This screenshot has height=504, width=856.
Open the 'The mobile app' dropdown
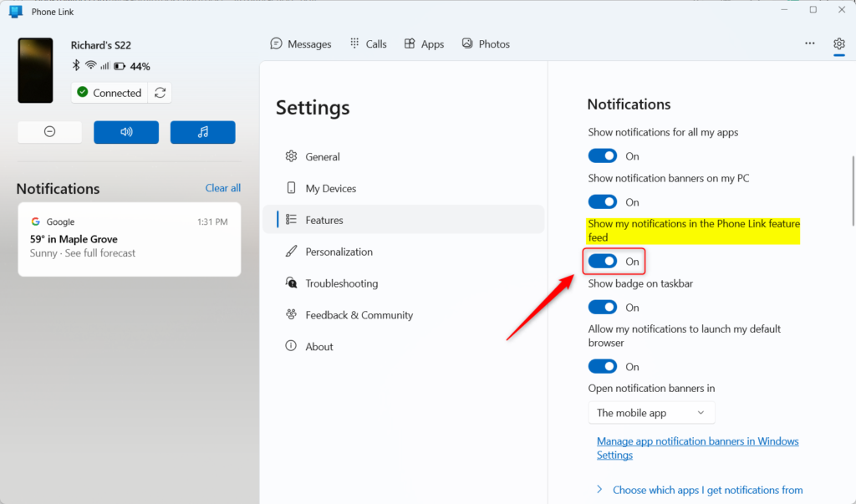pyautogui.click(x=651, y=413)
